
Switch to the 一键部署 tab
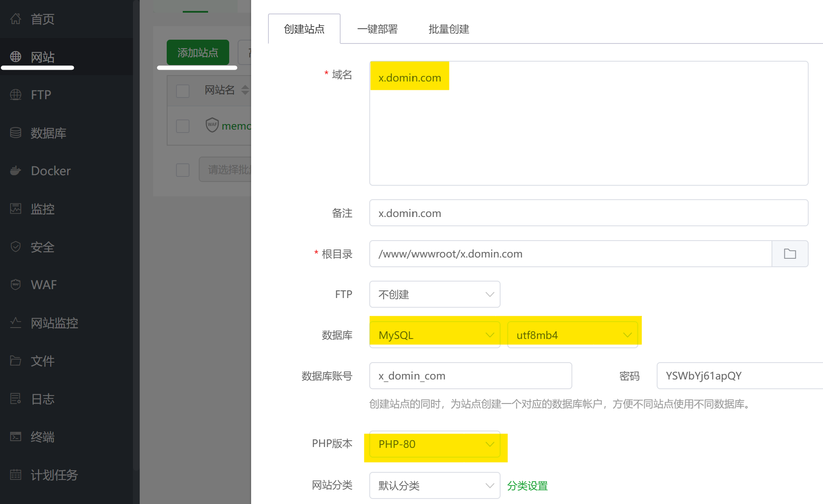point(377,29)
